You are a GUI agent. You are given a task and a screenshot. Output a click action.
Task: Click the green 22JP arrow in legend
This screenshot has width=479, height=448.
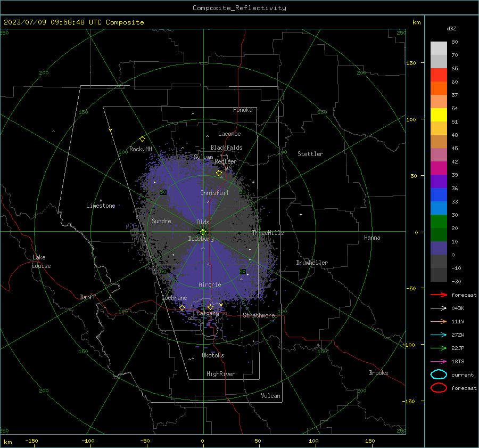coord(439,348)
